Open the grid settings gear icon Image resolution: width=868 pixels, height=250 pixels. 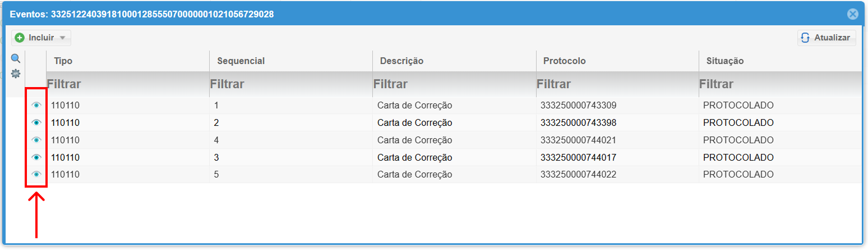point(16,74)
